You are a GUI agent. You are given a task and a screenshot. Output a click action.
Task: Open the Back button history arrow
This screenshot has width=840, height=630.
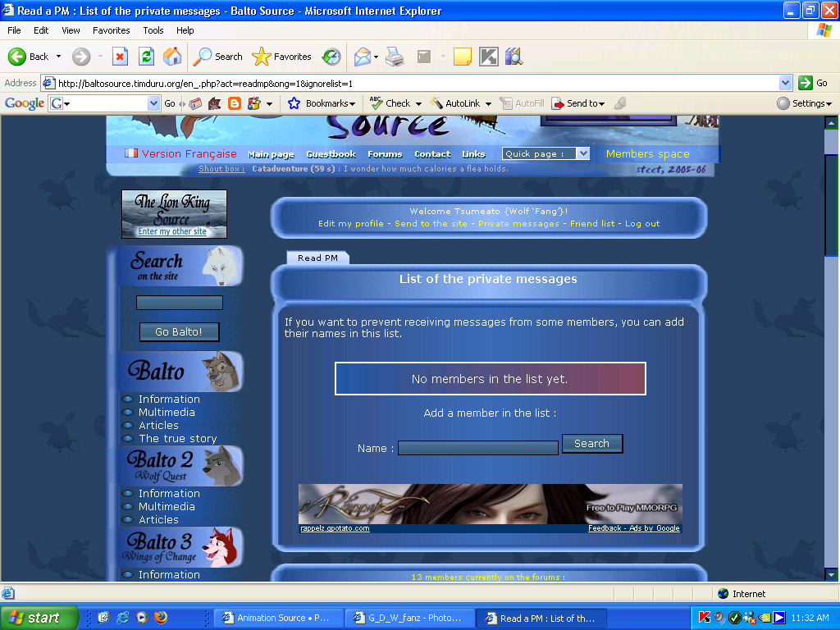(x=58, y=57)
